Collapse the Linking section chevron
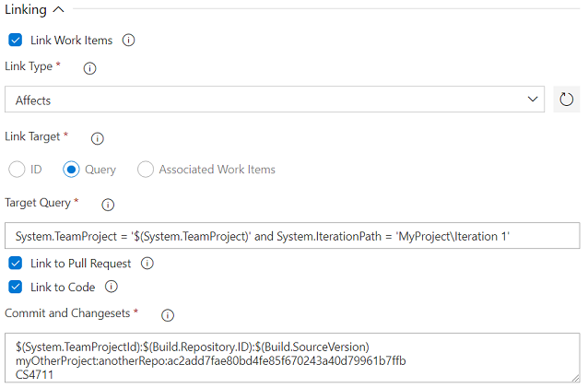The image size is (588, 388). coord(58,10)
